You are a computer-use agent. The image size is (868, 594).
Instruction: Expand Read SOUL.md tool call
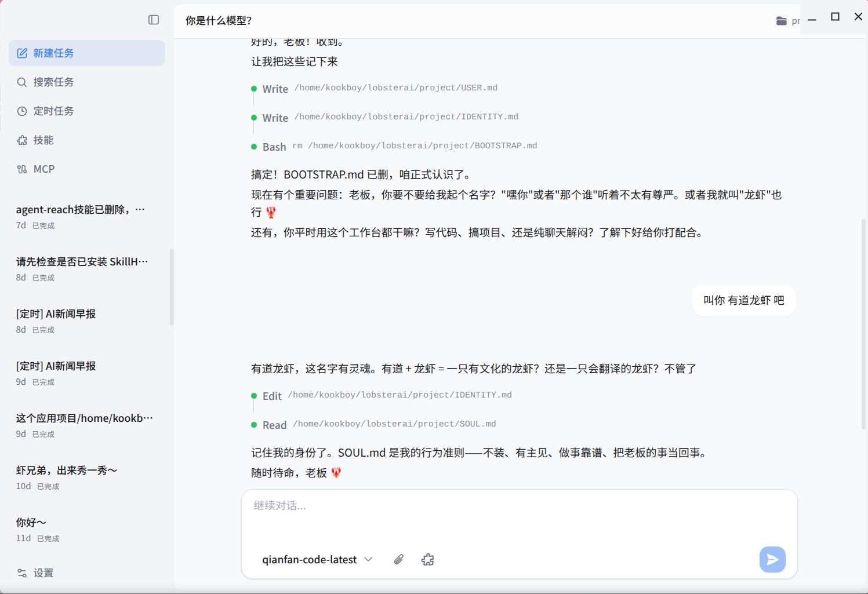point(374,425)
